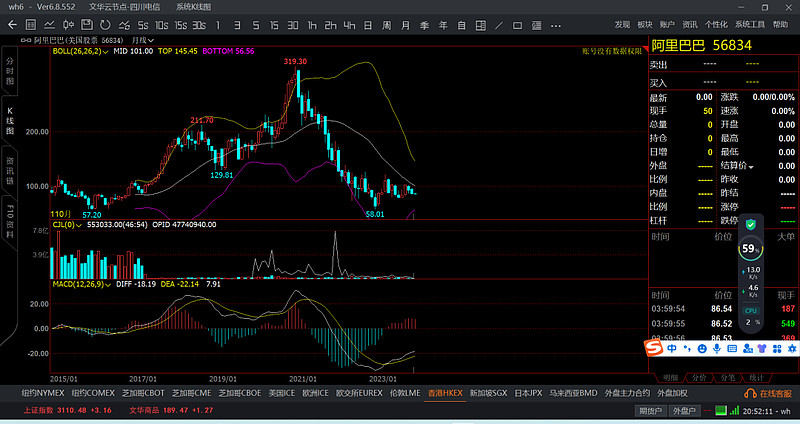Select the 4h period
This screenshot has height=424, width=800.
click(349, 25)
